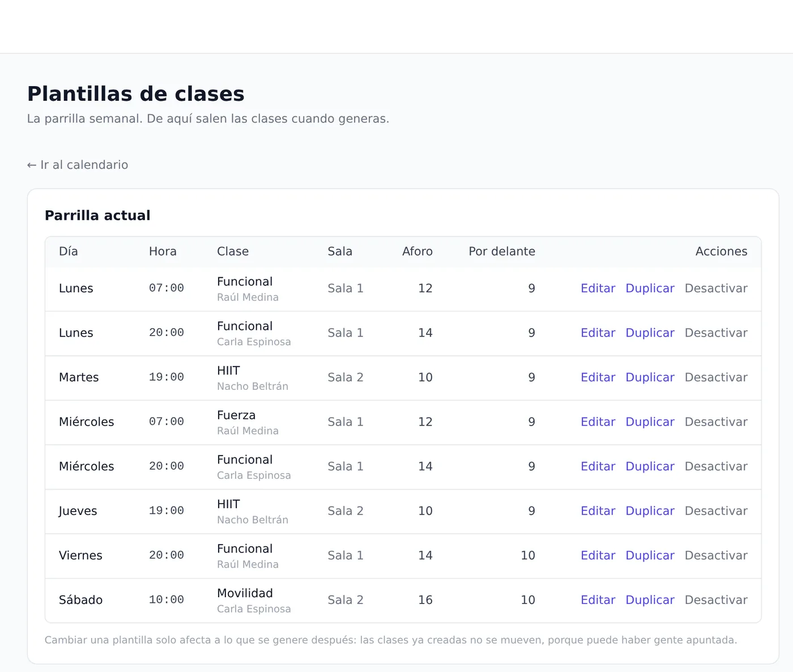Click the 'Clase' column header
The width and height of the screenshot is (793, 672).
pos(233,252)
